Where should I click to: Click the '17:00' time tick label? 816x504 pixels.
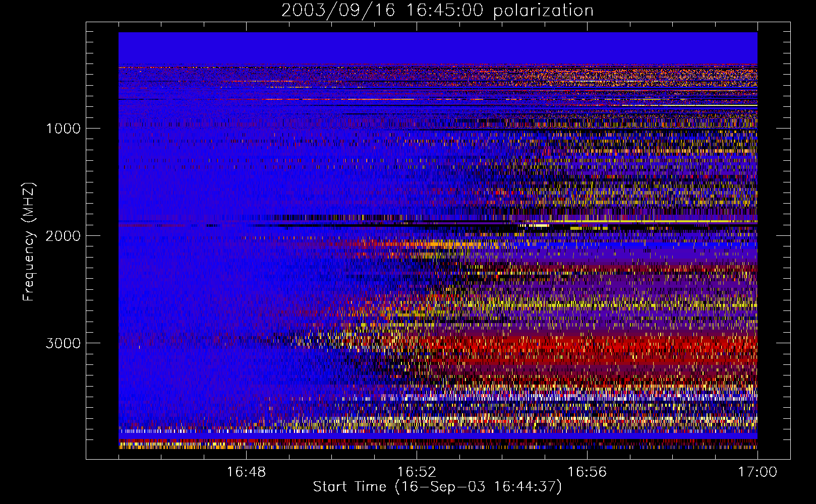pos(757,472)
